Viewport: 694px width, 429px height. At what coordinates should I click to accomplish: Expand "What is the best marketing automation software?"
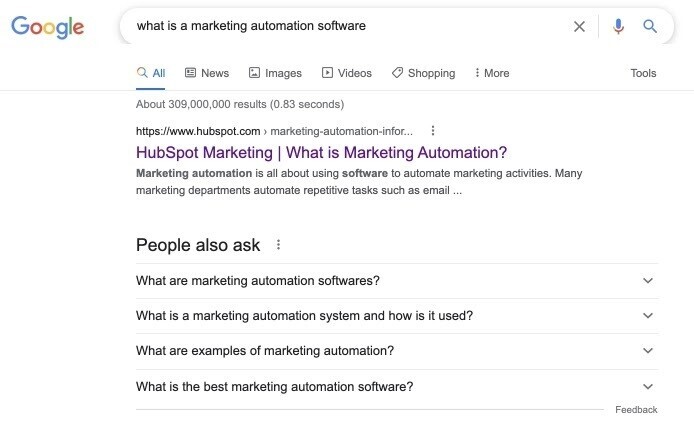point(397,386)
